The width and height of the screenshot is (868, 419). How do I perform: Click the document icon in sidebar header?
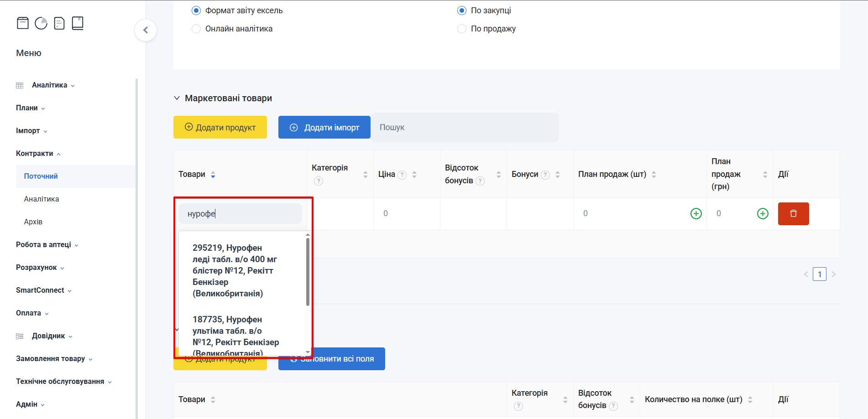tap(59, 23)
